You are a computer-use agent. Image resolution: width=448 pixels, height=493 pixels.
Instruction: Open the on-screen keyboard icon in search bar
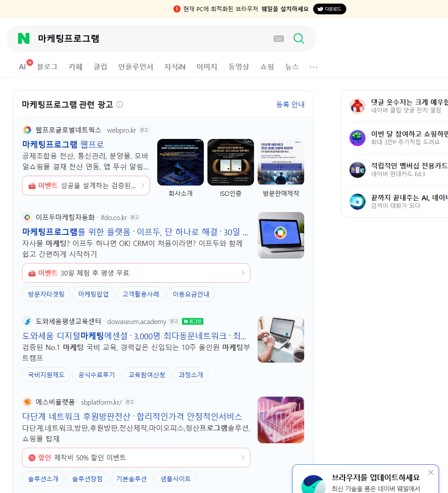tap(279, 39)
